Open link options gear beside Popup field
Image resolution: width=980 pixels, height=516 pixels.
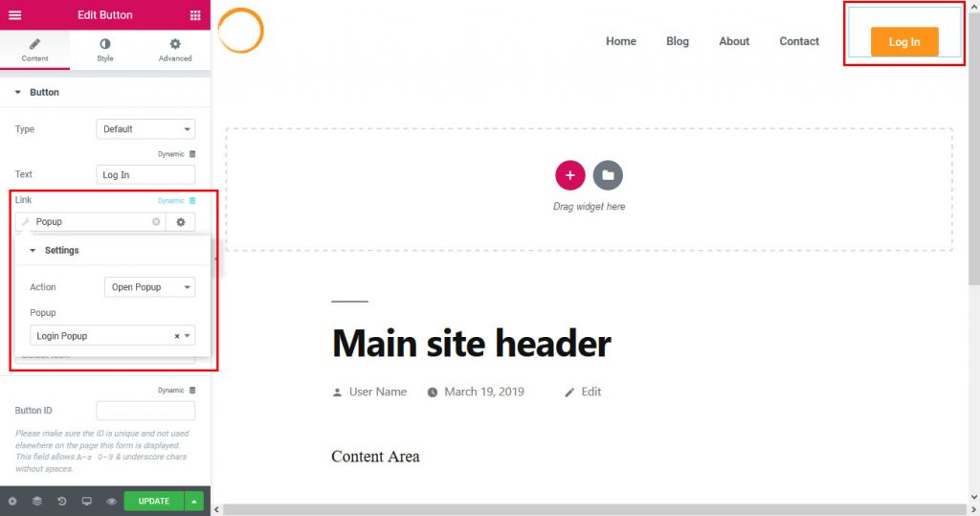(x=180, y=222)
